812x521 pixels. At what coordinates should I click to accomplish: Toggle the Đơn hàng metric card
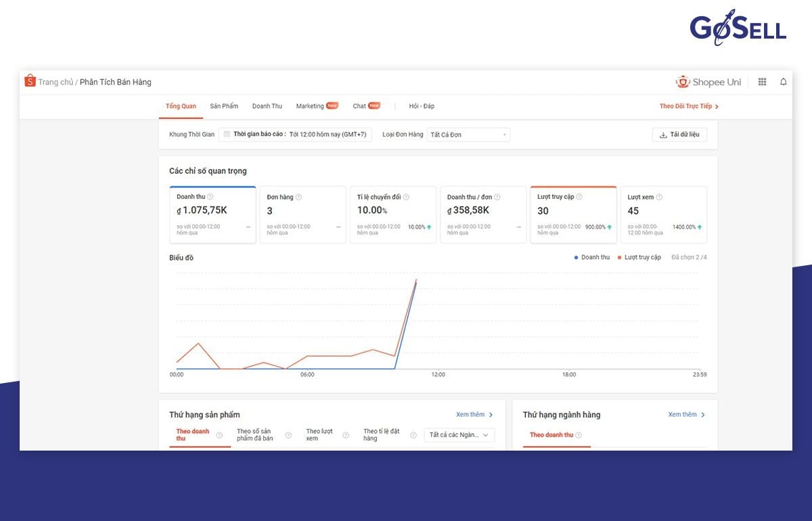pos(302,214)
